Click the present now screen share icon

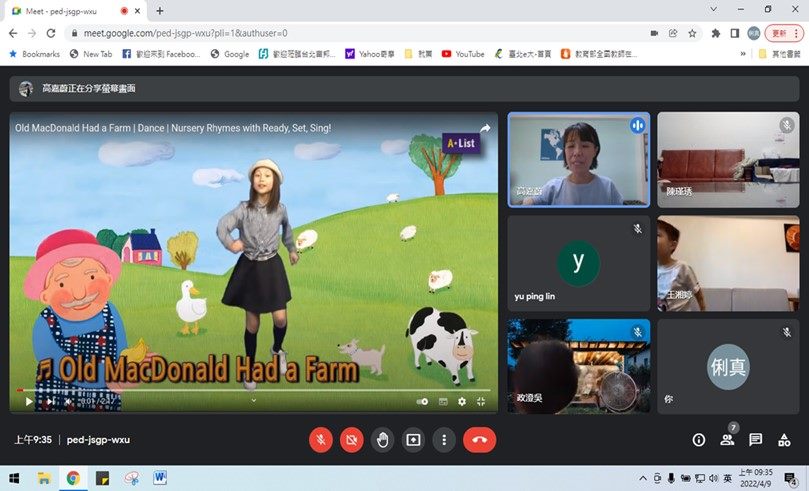pyautogui.click(x=413, y=439)
